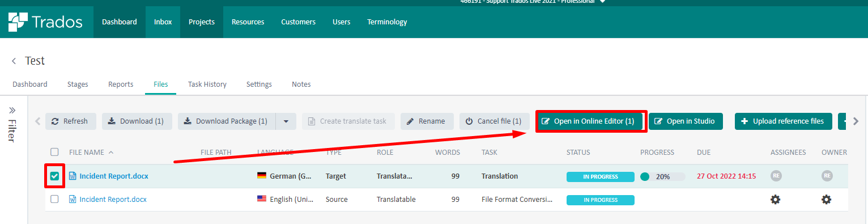Click Create translate task button

point(348,121)
